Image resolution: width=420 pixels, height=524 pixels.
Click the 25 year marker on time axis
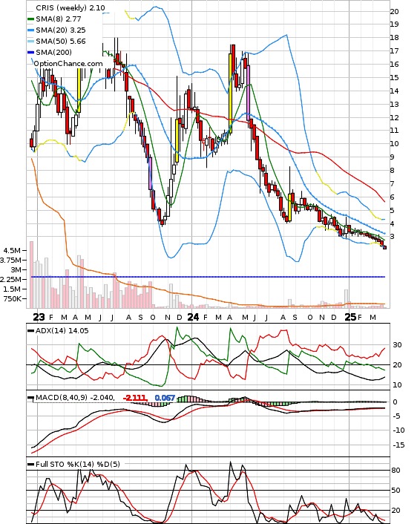point(350,317)
